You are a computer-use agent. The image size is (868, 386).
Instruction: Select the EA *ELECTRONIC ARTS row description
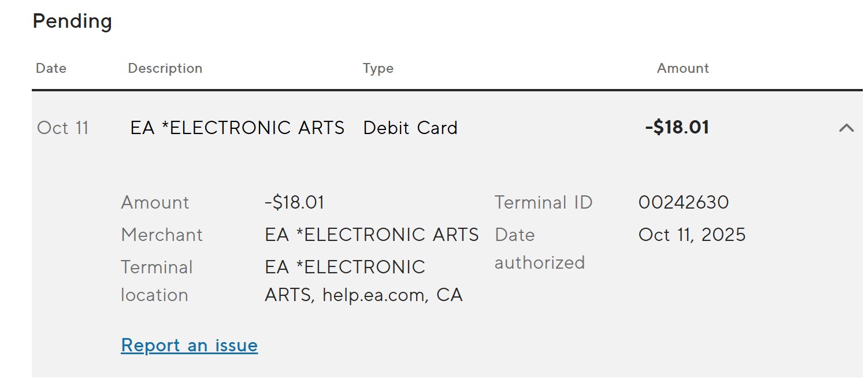coord(237,128)
